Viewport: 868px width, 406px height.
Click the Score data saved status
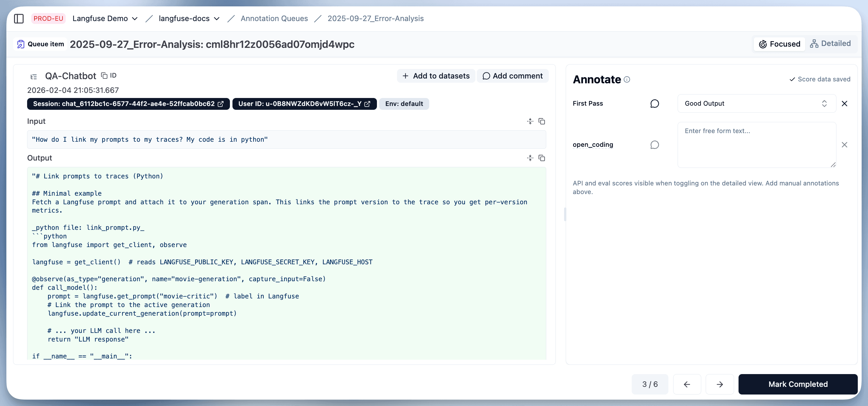pos(820,79)
